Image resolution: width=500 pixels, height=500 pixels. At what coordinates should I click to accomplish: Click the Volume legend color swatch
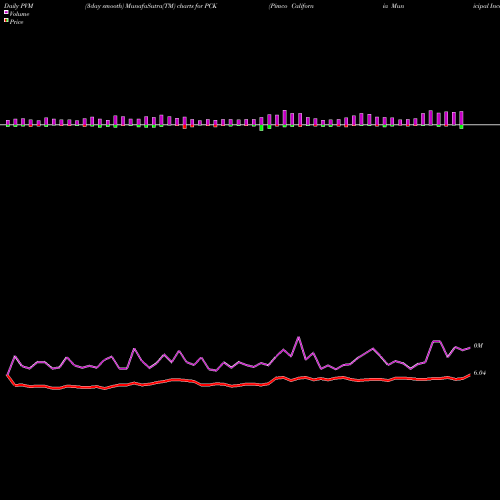click(x=6, y=12)
